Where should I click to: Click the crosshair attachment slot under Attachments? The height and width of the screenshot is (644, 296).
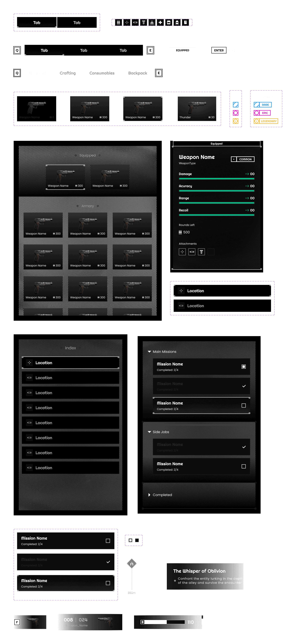point(182,252)
